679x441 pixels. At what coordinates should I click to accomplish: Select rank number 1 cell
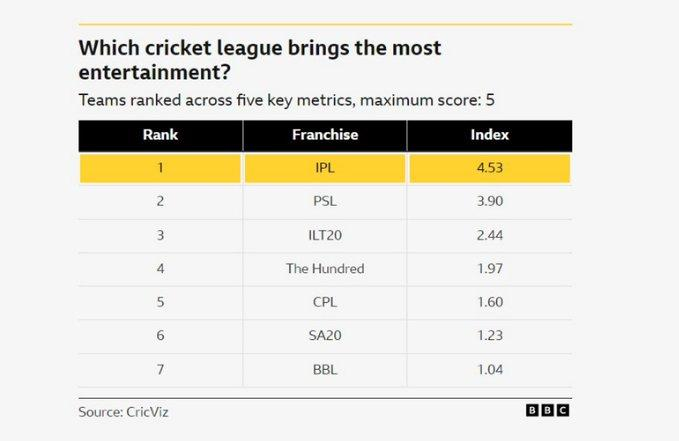point(160,168)
